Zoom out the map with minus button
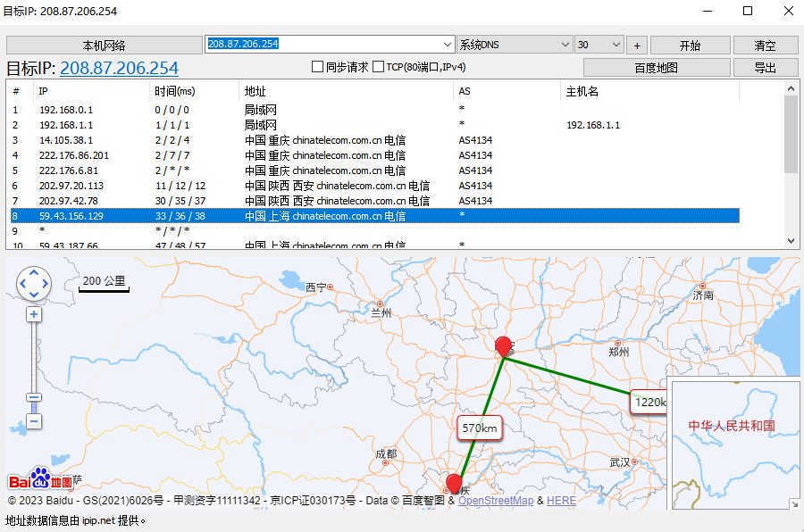804x532 pixels. point(34,422)
